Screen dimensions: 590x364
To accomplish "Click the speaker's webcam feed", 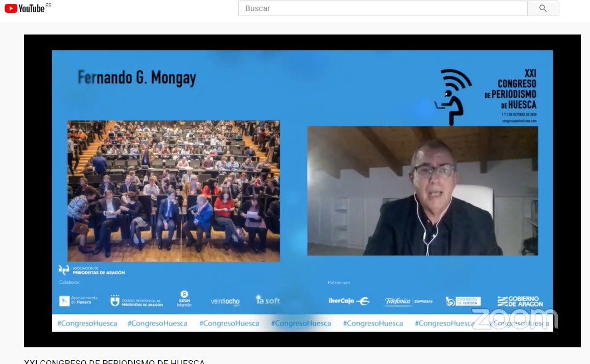I will click(422, 191).
